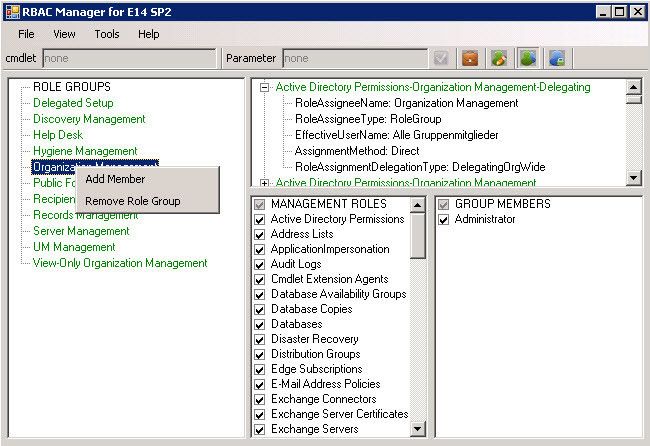Toggle the Edge Subscriptions checkbox
The image size is (650, 446).
tap(260, 369)
